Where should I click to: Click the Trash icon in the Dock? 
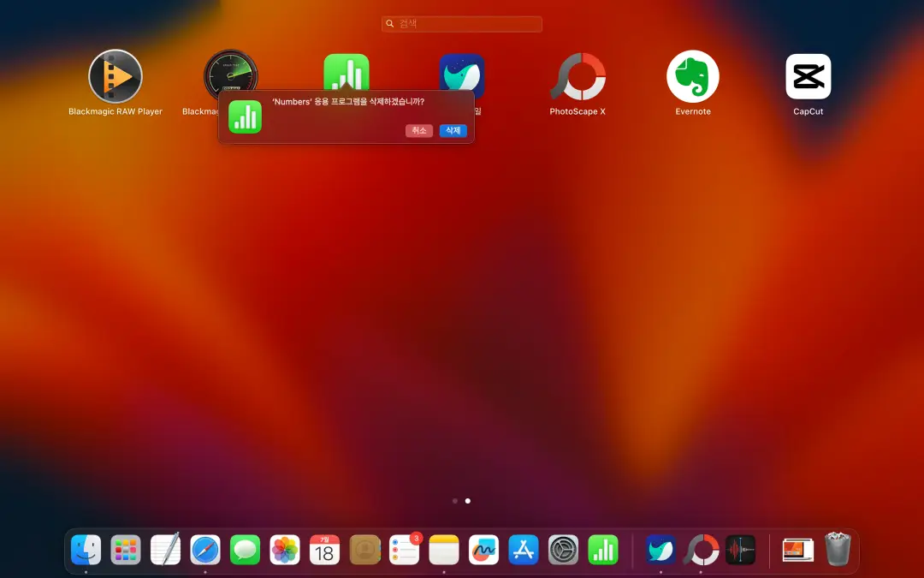[x=837, y=550]
